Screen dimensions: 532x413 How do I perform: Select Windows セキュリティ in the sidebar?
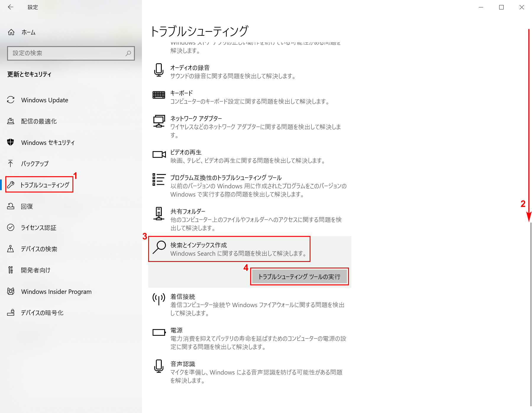point(48,143)
